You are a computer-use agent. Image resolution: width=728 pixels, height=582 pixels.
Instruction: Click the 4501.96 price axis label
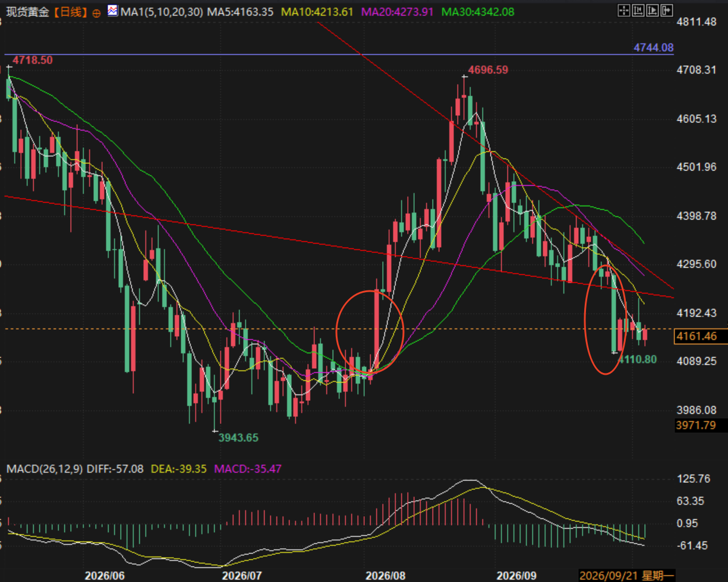[x=696, y=167]
